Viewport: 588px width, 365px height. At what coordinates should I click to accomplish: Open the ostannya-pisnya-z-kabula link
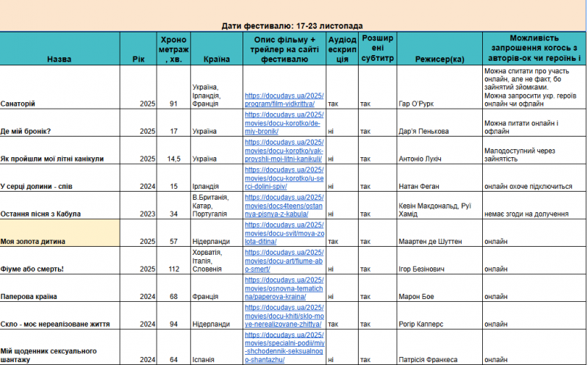click(284, 206)
